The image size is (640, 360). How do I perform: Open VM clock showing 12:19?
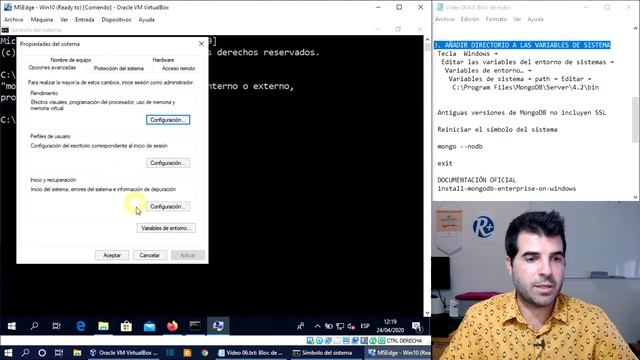coord(390,326)
